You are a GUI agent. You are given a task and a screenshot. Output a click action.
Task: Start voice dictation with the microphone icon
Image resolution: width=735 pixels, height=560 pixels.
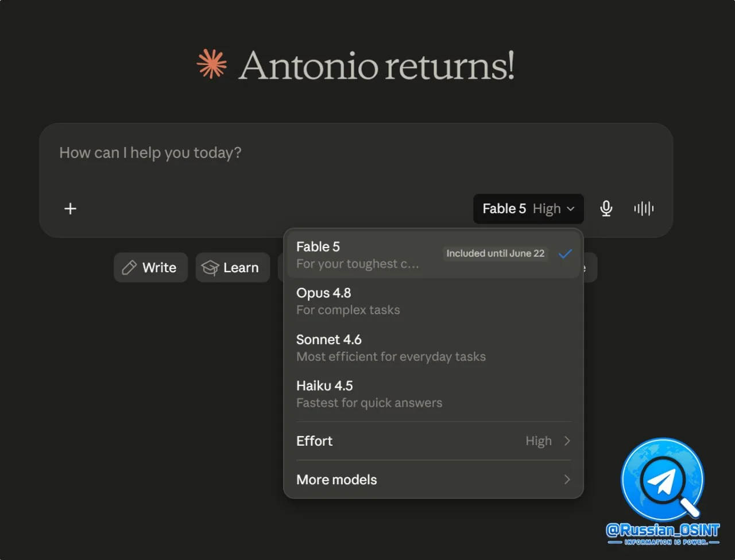[x=606, y=208]
